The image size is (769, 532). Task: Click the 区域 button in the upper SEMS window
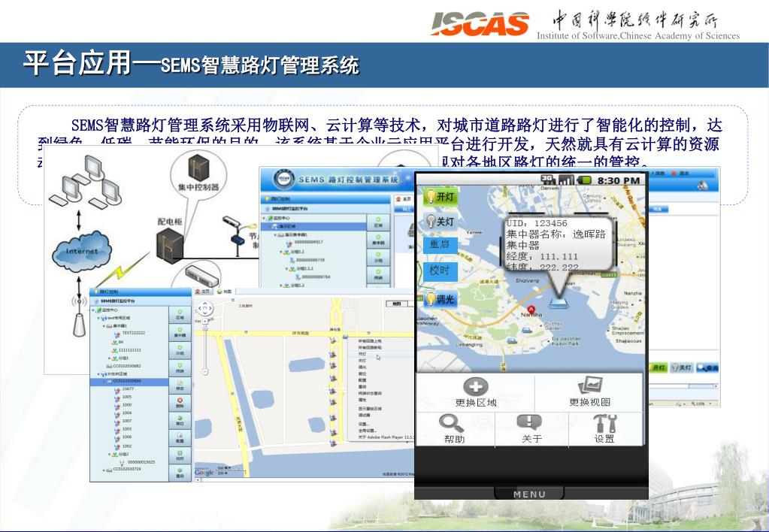click(379, 222)
